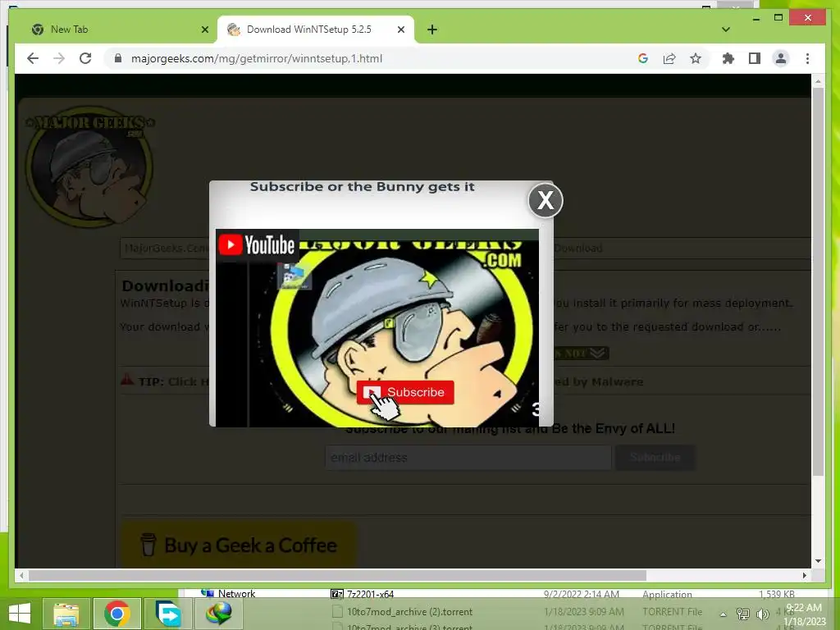View site information via padlock icon

pyautogui.click(x=118, y=58)
